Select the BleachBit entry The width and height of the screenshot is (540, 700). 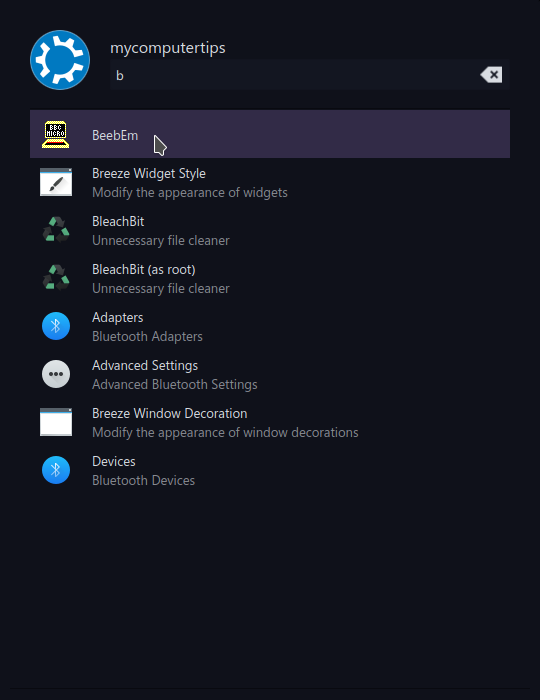[x=270, y=230]
